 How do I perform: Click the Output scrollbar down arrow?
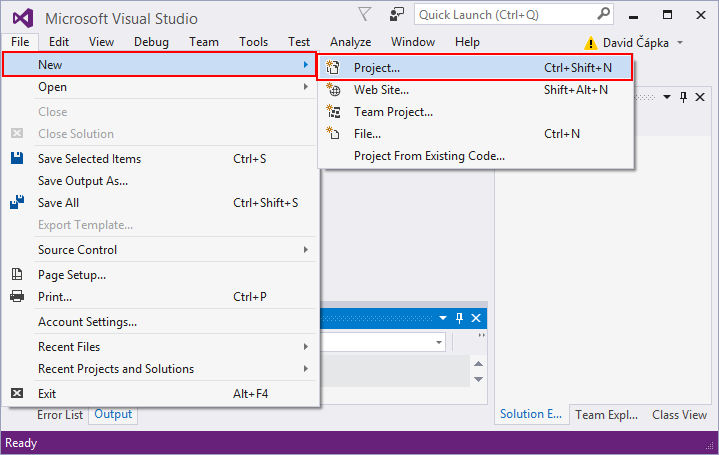tap(478, 379)
